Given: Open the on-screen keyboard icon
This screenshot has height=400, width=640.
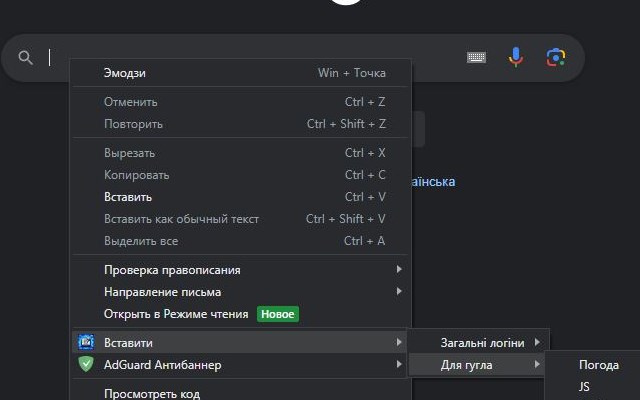Looking at the screenshot, I should tap(477, 58).
